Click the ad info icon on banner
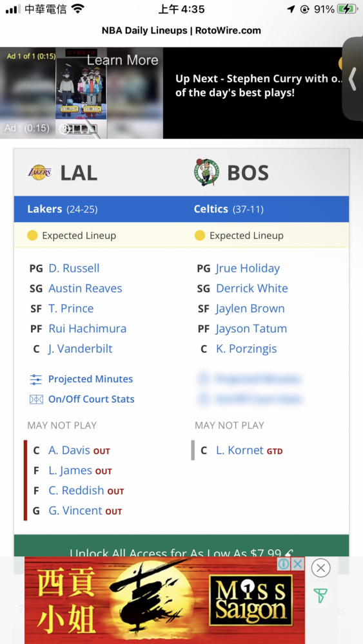 click(284, 564)
